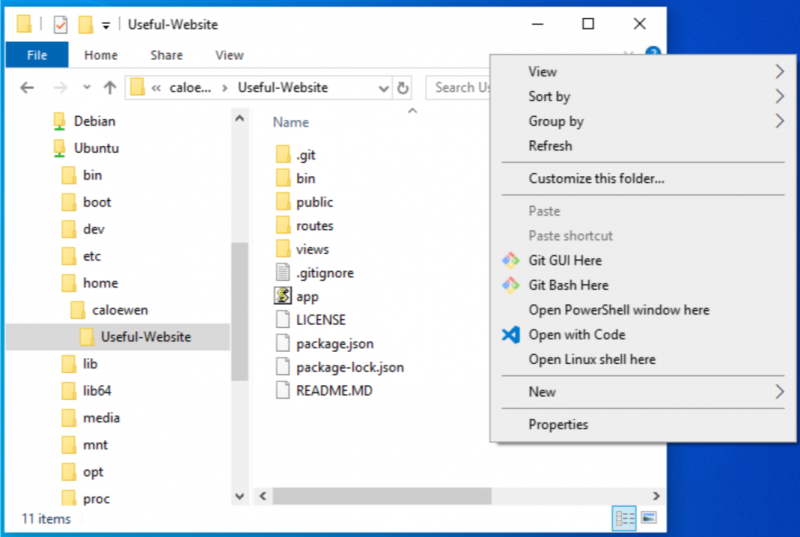Switch to large thumbnails view icon

click(648, 518)
